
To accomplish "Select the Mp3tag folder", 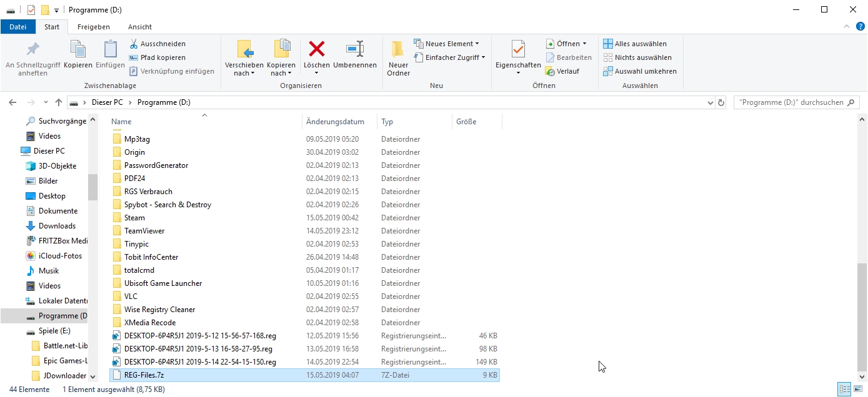I will pos(304,139).
